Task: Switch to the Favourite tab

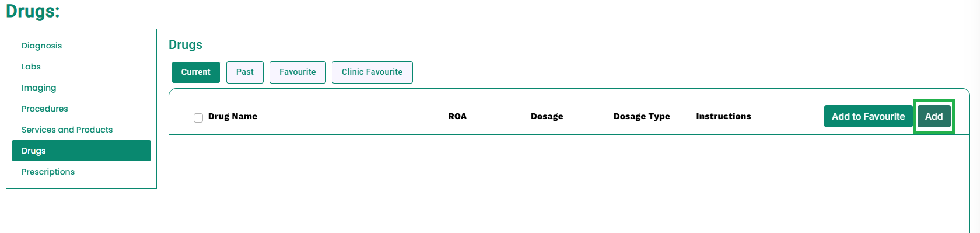Action: click(x=297, y=72)
